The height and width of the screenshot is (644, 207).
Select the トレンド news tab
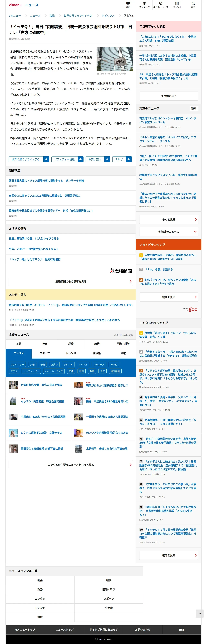coord(71,353)
